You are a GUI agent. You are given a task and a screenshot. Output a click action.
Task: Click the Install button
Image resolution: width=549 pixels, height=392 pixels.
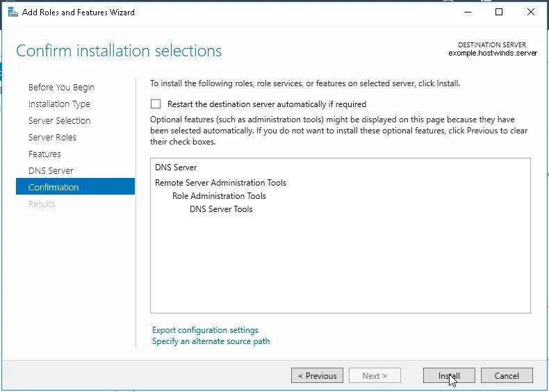[449, 375]
